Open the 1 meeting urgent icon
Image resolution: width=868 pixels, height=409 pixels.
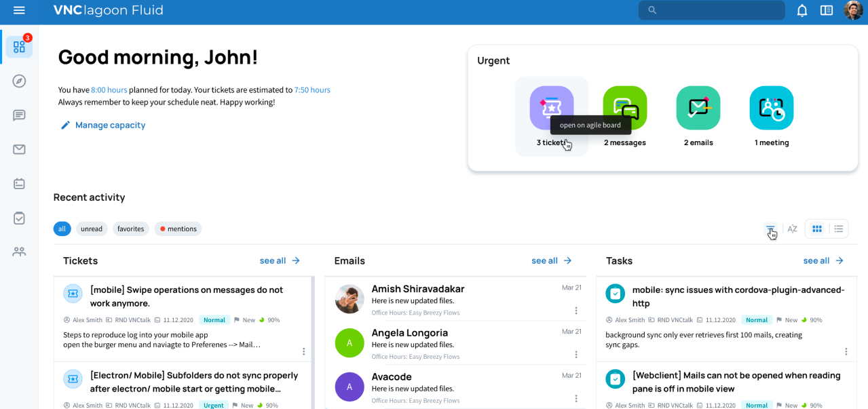pyautogui.click(x=771, y=109)
